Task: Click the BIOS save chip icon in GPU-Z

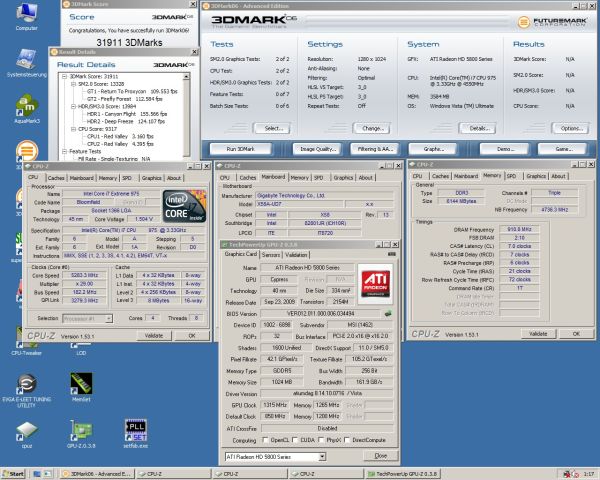Action: click(x=388, y=313)
